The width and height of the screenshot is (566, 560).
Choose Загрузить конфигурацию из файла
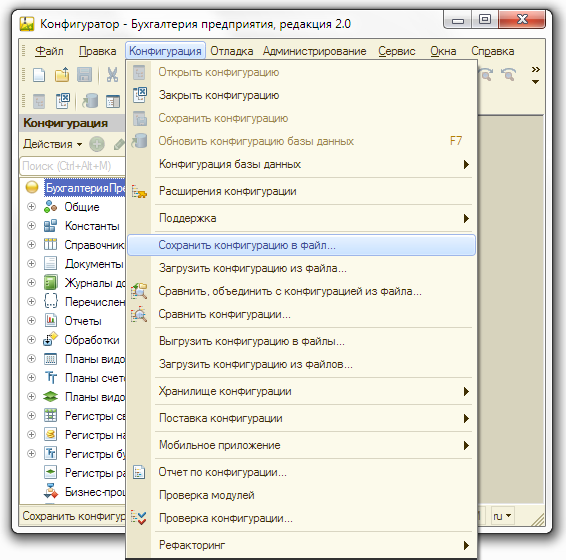coord(301,268)
